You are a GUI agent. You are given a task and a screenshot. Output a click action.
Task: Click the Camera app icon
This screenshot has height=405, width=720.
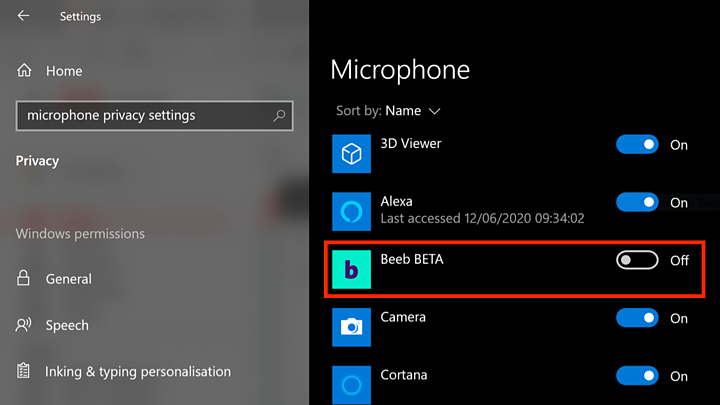click(351, 327)
